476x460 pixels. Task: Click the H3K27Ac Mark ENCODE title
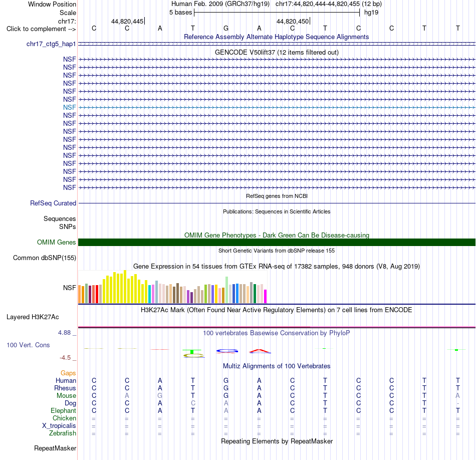pos(277,310)
